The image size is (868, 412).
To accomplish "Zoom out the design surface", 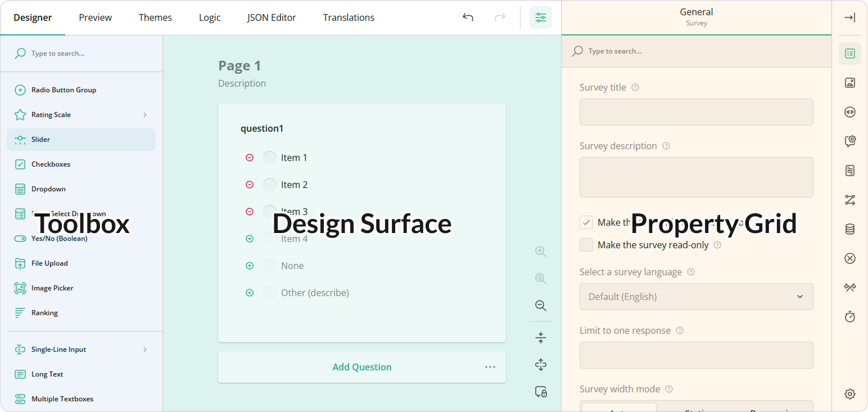I will 540,306.
